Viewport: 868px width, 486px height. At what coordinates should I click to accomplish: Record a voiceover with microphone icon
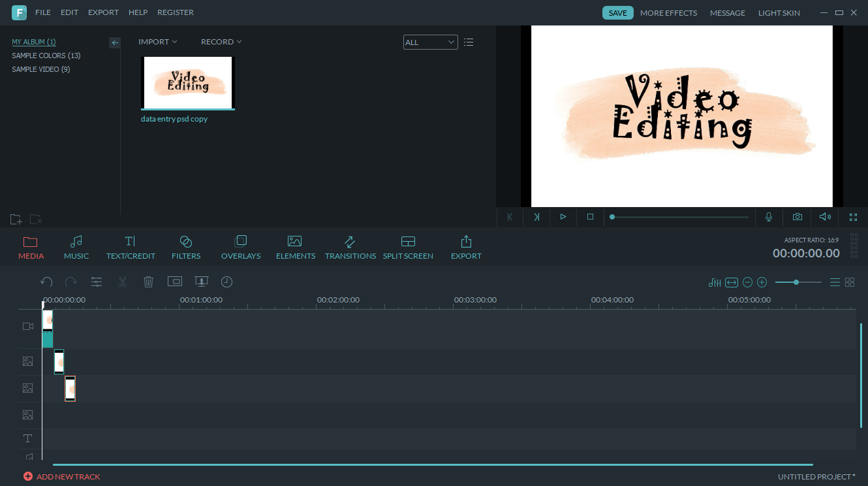pyautogui.click(x=769, y=217)
